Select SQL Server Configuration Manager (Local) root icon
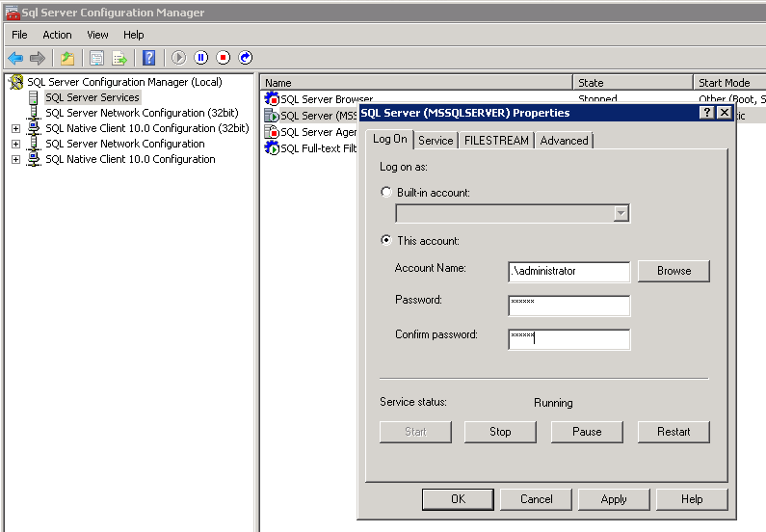The width and height of the screenshot is (766, 532). 16,82
